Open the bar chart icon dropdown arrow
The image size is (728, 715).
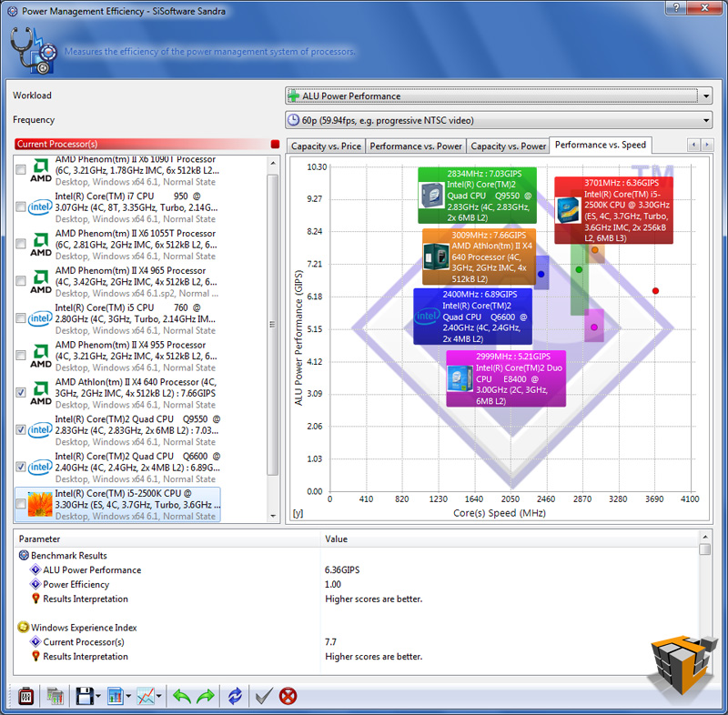(x=128, y=696)
